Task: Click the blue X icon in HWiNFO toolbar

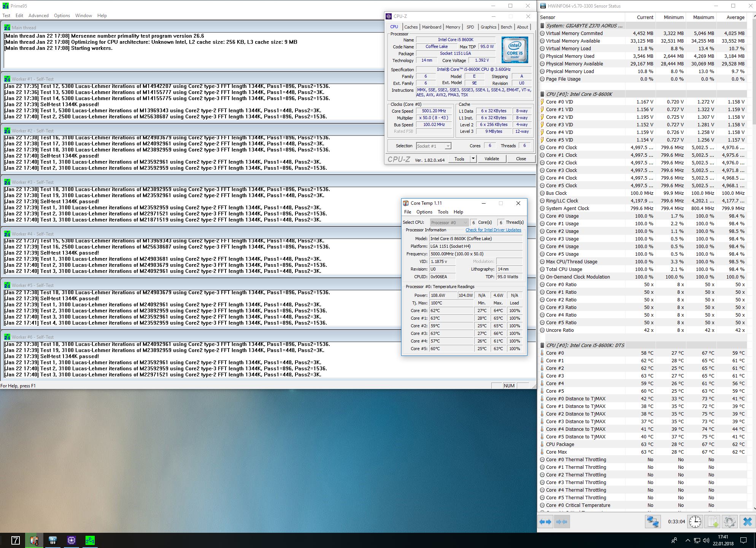Action: click(x=747, y=521)
